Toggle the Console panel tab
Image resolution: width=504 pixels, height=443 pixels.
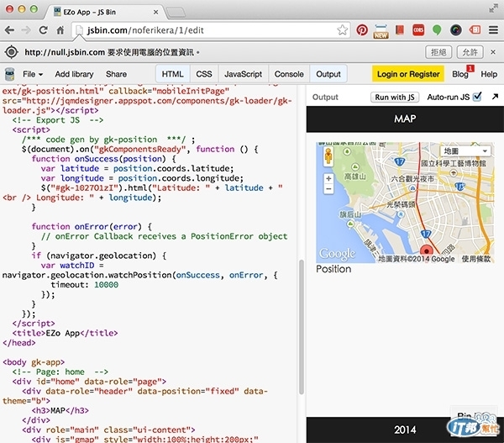[x=289, y=74]
